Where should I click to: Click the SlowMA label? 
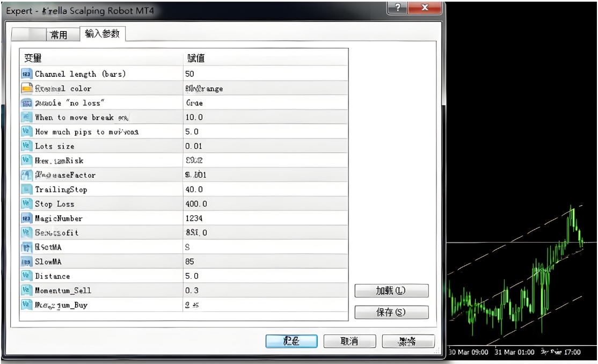[48, 262]
